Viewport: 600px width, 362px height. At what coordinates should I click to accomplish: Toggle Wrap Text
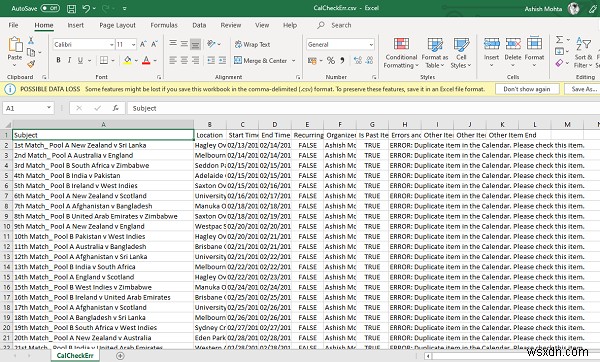(252, 44)
